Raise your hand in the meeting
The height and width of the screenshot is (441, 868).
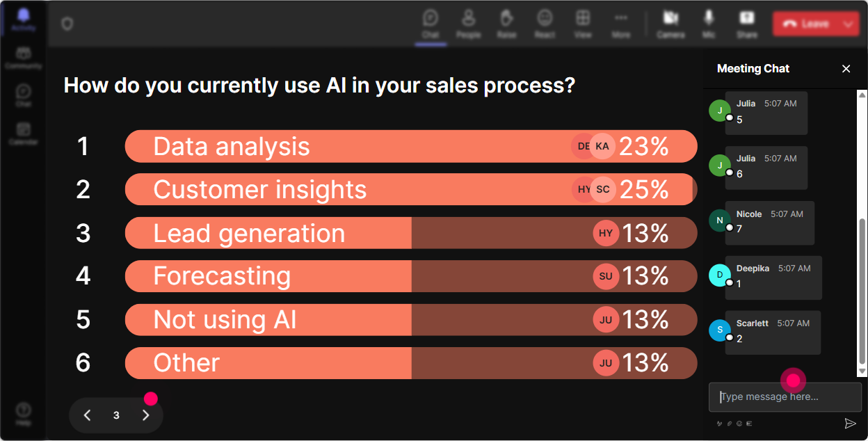tap(506, 24)
